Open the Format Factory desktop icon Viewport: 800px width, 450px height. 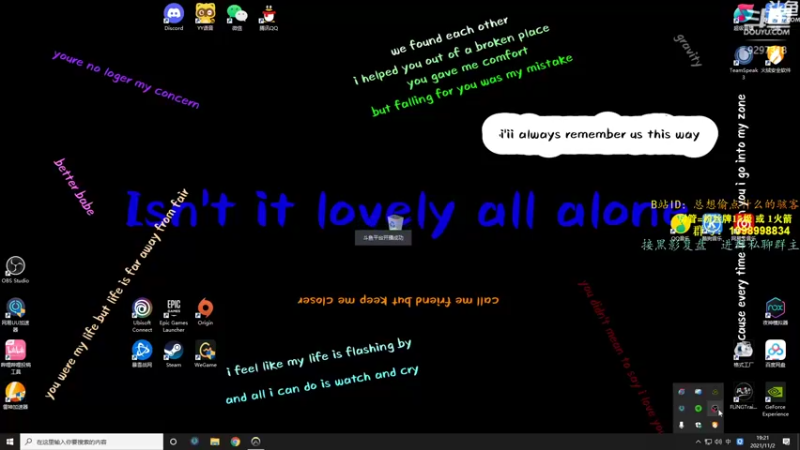743,354
